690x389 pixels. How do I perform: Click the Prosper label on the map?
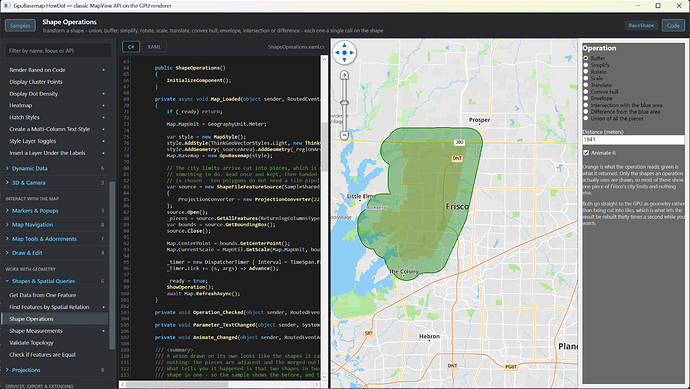pyautogui.click(x=479, y=120)
